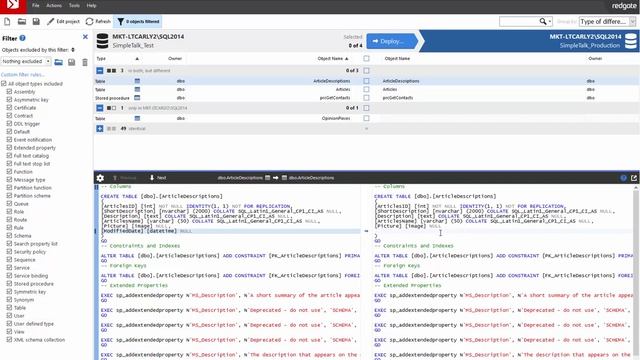Click the stored procedure icon for prcGetContacts
The width and height of the screenshot is (640, 360).
(x=137, y=98)
